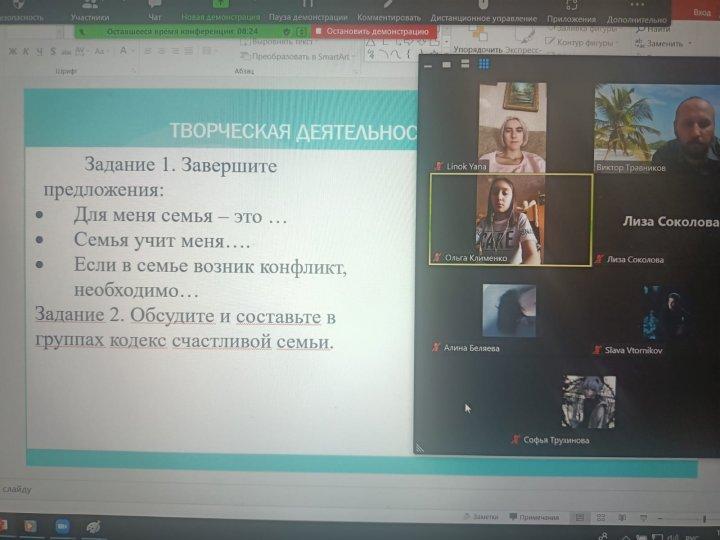The image size is (720, 540).
Task: Switch to Reading view icon
Action: (x=622, y=518)
